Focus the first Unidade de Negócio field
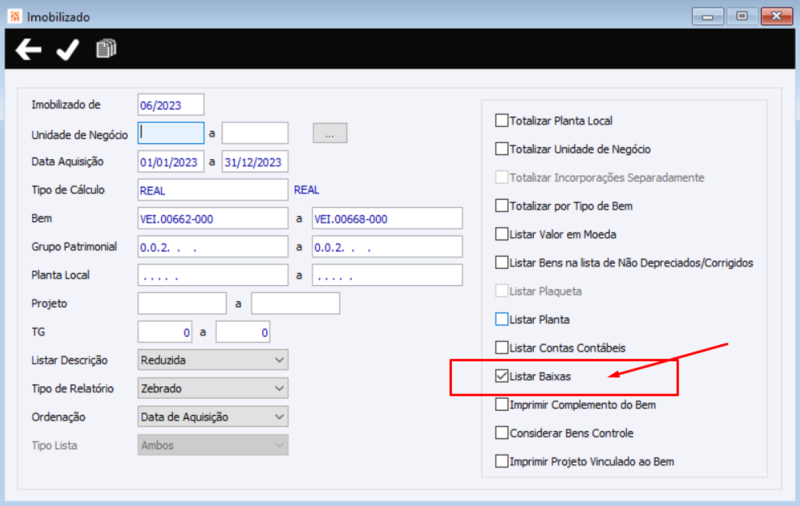The width and height of the screenshot is (800, 506). tap(171, 133)
